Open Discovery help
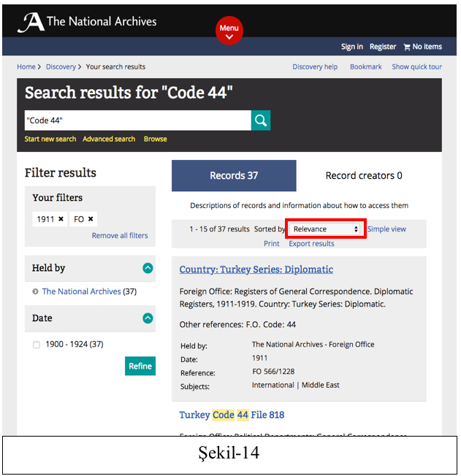The width and height of the screenshot is (461, 476). click(x=315, y=66)
